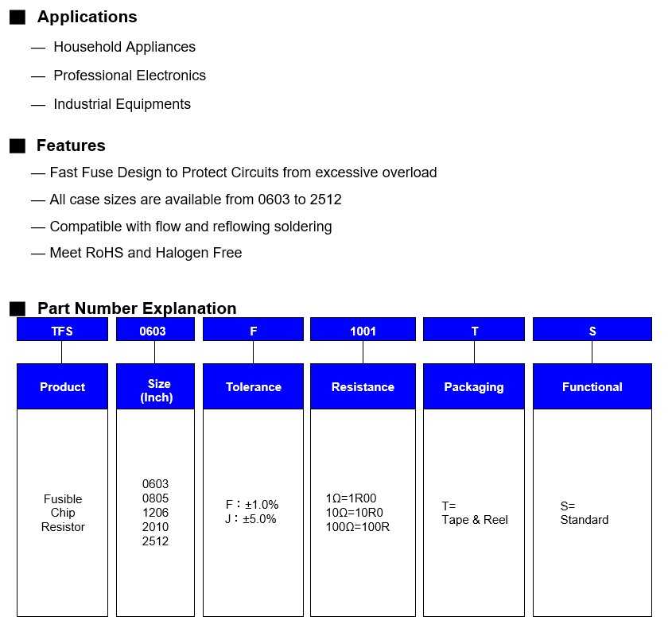672x628 pixels.
Task: Click the black square bullet beside Applications
Action: [x=17, y=17]
